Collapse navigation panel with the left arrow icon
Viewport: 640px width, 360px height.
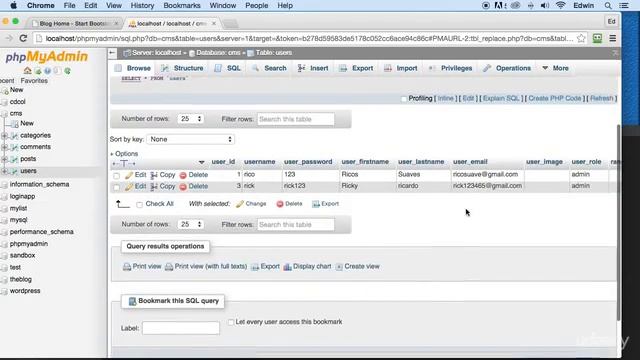[x=112, y=53]
